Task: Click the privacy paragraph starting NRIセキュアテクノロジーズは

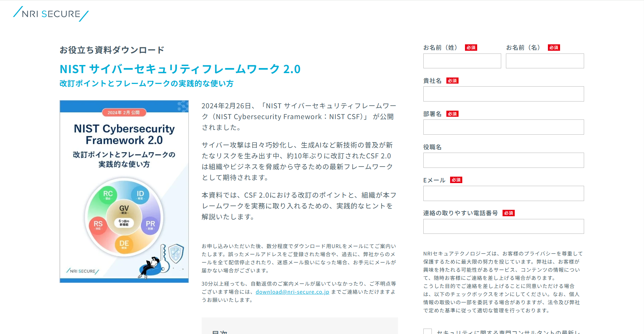Action: pyautogui.click(x=503, y=282)
